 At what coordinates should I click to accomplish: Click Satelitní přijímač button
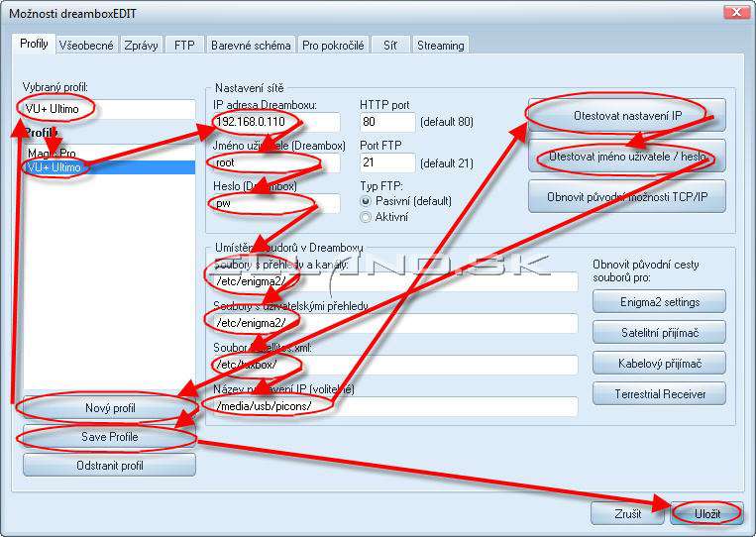(x=659, y=333)
